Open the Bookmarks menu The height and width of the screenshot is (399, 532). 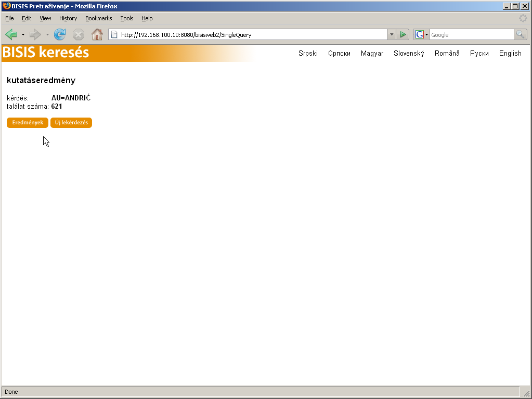(x=98, y=18)
